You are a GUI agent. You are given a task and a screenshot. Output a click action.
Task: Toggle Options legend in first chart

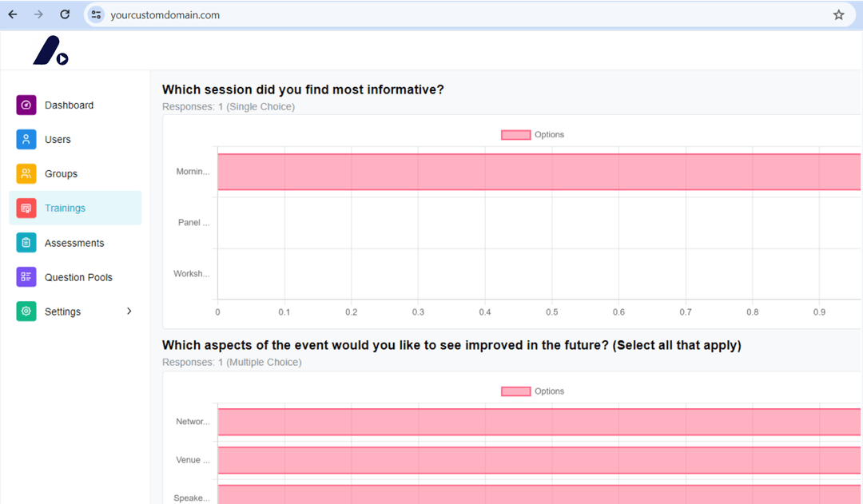point(532,135)
